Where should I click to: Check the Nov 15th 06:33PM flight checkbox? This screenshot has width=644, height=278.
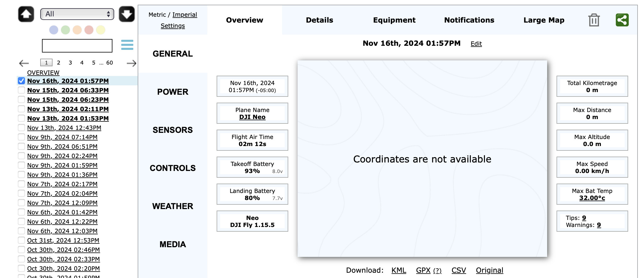tap(21, 90)
